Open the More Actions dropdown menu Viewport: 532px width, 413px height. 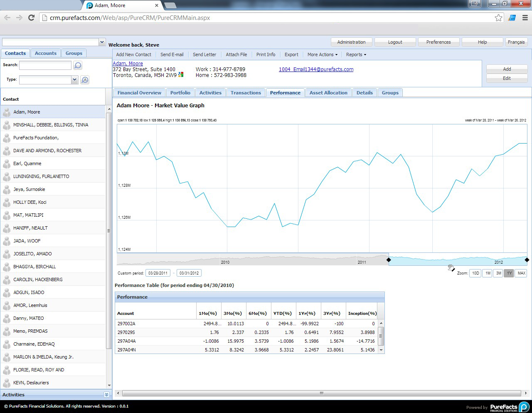(323, 54)
